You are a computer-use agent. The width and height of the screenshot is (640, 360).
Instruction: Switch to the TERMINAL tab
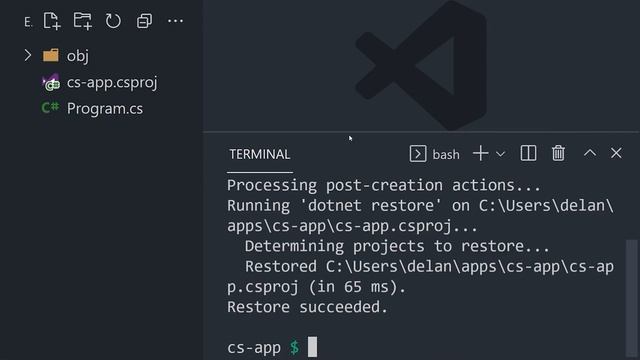(x=260, y=154)
